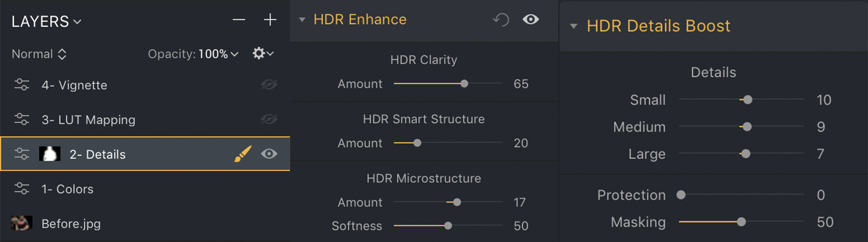868x242 pixels.
Task: Open the Opacity 100% dropdown
Action: coord(218,54)
